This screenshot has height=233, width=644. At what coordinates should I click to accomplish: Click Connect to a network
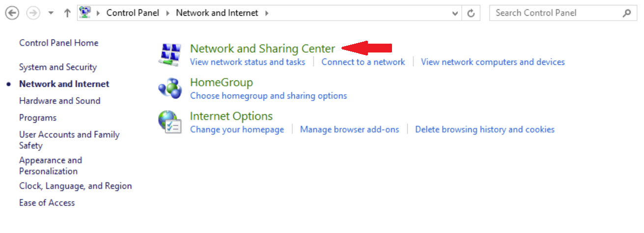click(363, 62)
